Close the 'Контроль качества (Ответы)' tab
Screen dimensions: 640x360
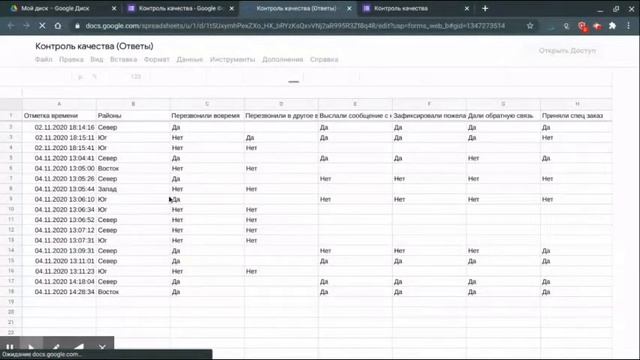(349, 8)
